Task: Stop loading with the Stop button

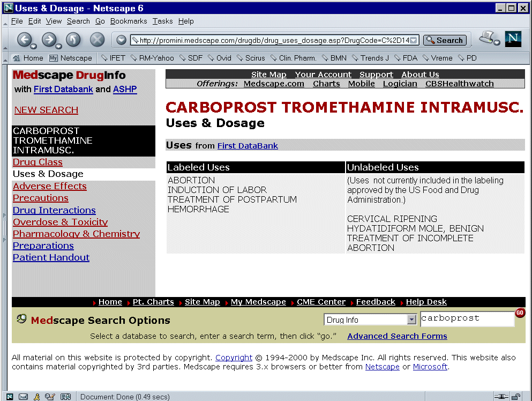Action: (x=97, y=40)
